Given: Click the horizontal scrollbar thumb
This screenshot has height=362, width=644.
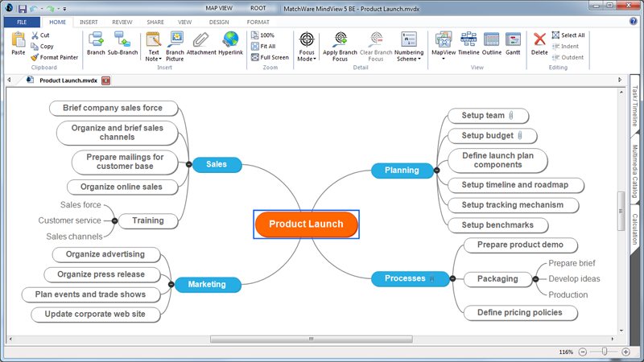Looking at the screenshot, I should tap(312, 339).
